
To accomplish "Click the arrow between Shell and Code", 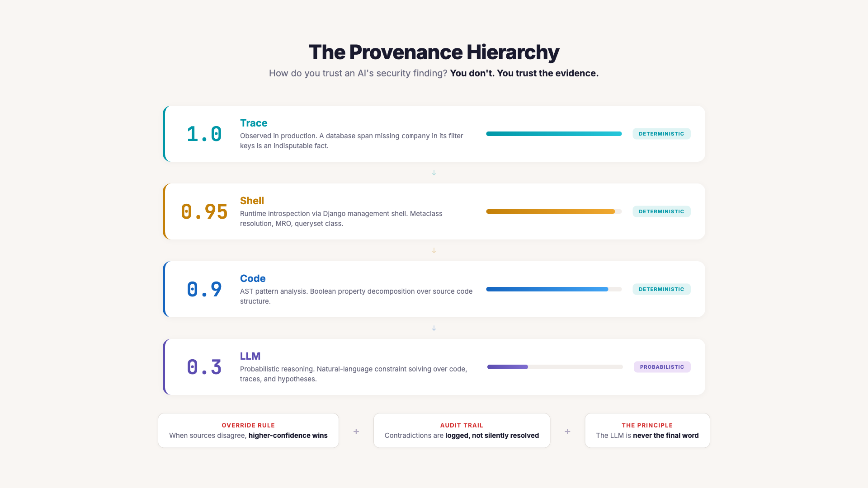I will (434, 250).
